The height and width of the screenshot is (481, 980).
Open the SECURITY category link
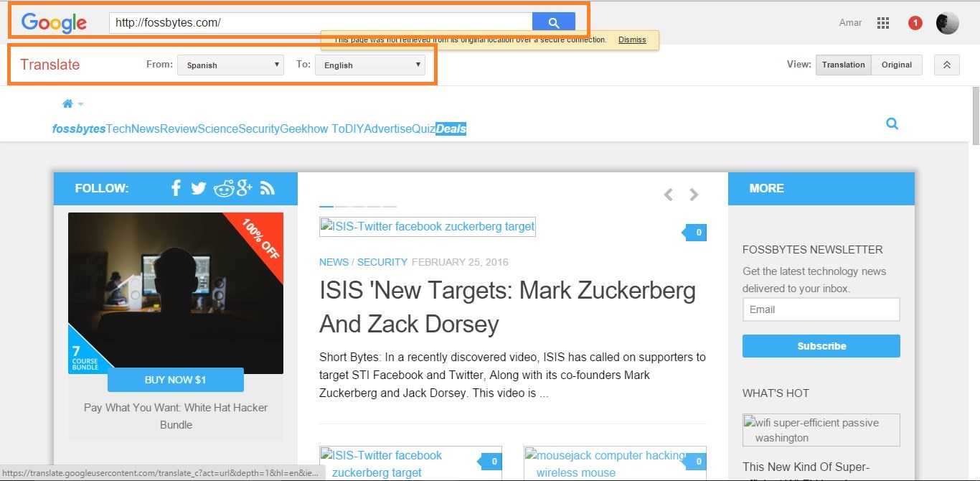(x=382, y=262)
